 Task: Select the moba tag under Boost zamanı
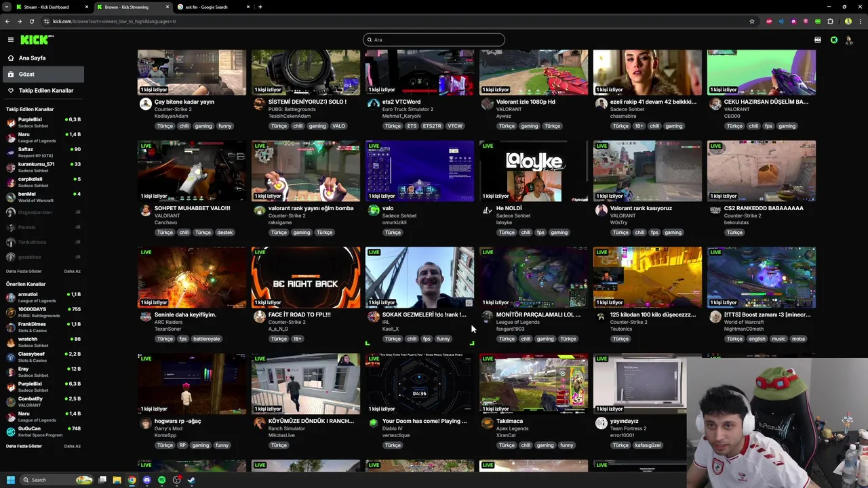[798, 339]
